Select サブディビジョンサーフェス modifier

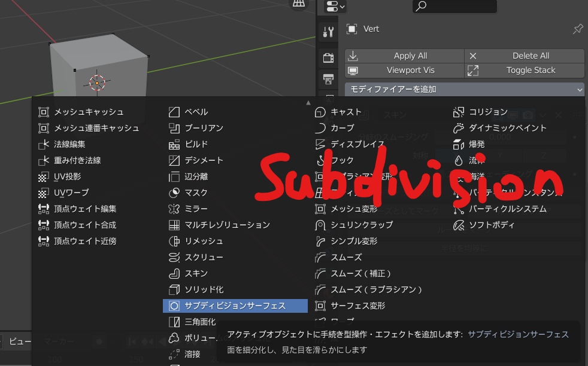click(235, 306)
